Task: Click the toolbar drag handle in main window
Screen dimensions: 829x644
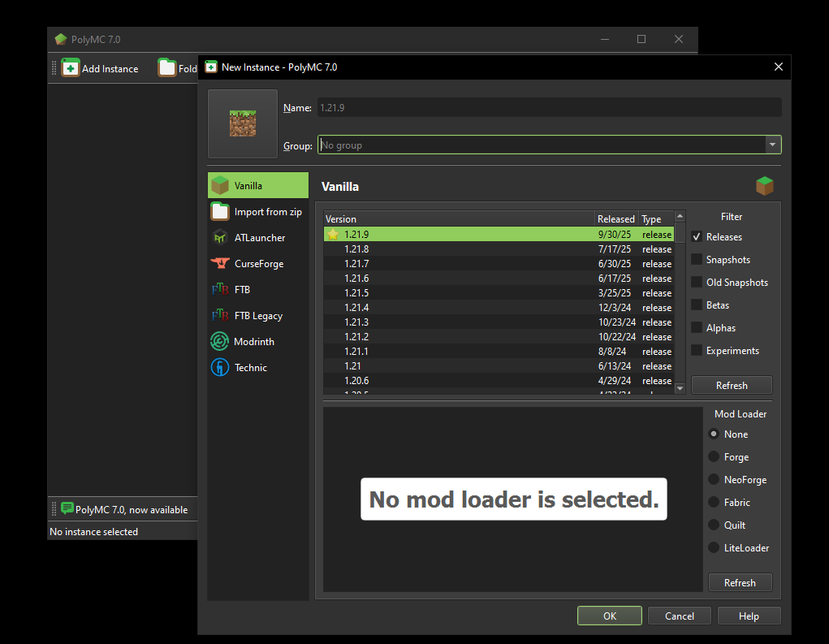Action: (54, 67)
